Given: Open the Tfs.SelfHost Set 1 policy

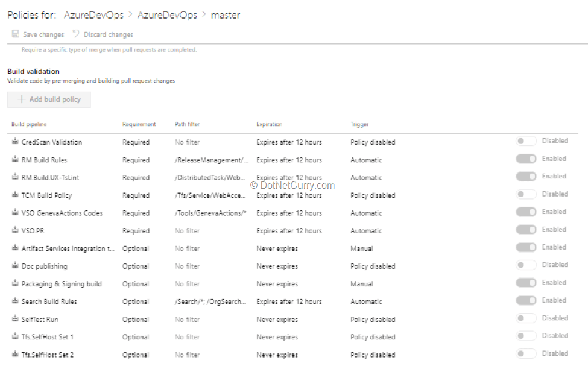Looking at the screenshot, I should (47, 337).
